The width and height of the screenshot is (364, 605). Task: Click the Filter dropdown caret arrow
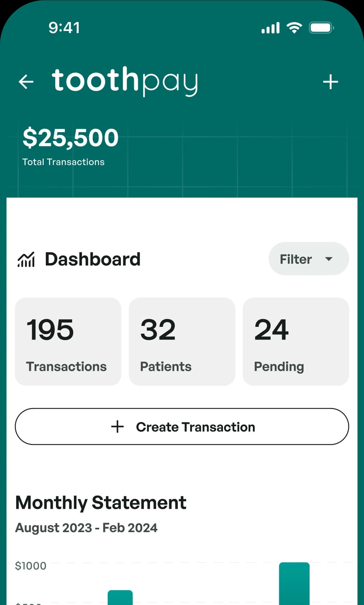pos(329,259)
